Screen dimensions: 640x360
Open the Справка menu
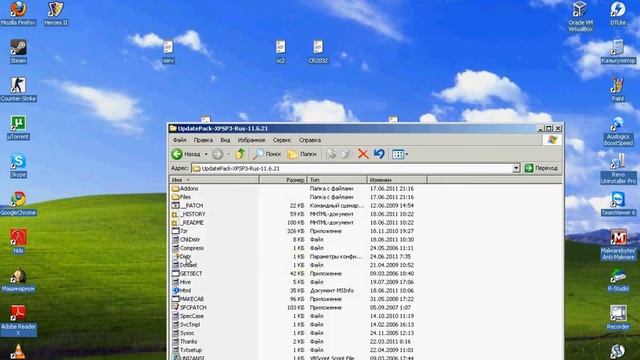pyautogui.click(x=310, y=140)
